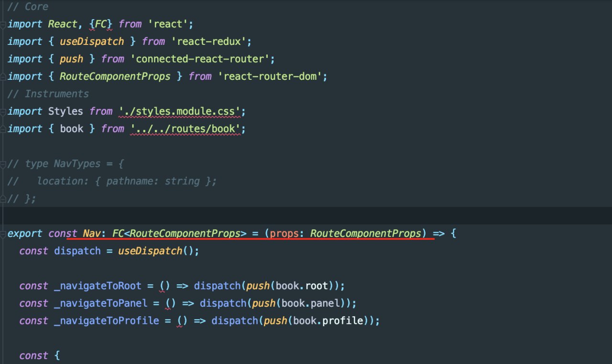Click the empty highlighted current line above 'export'
The image size is (612, 364).
coord(306,215)
